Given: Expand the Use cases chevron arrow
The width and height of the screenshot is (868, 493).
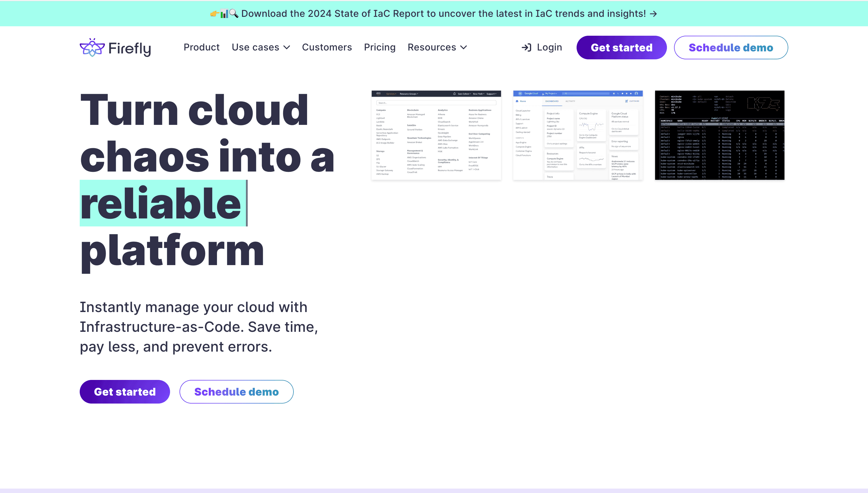Looking at the screenshot, I should tap(287, 48).
